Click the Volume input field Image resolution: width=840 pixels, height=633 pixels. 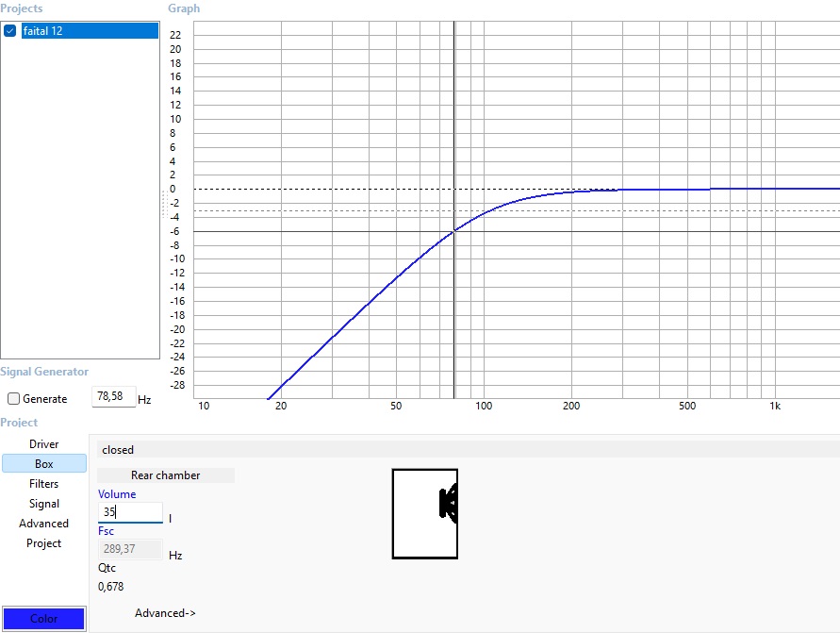(130, 512)
